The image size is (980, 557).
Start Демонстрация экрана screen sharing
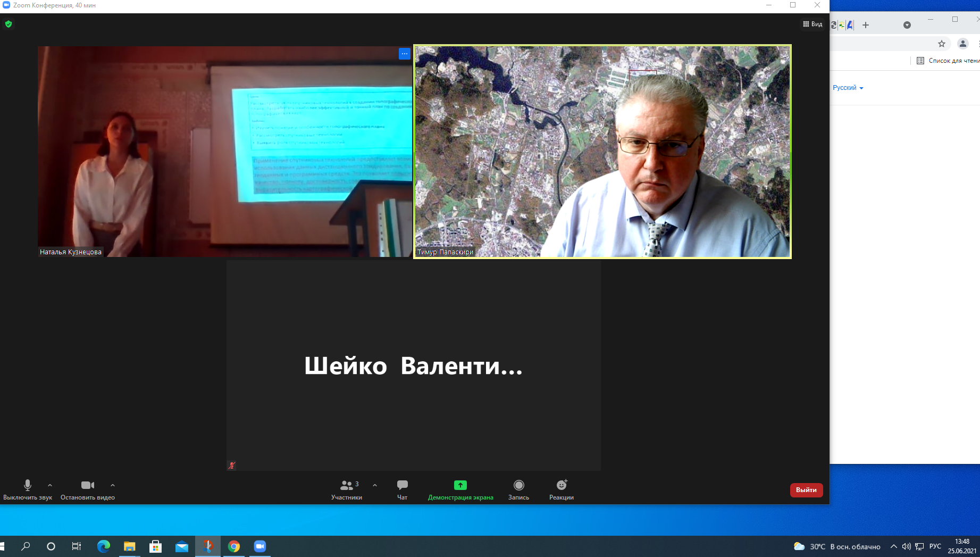460,490
